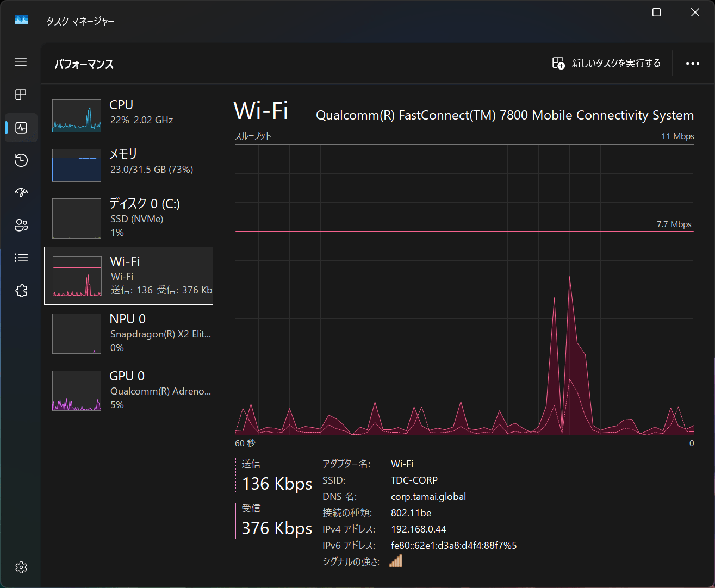This screenshot has height=588, width=715.
Task: Click the DNS name corp.tamai.global
Action: click(x=428, y=497)
